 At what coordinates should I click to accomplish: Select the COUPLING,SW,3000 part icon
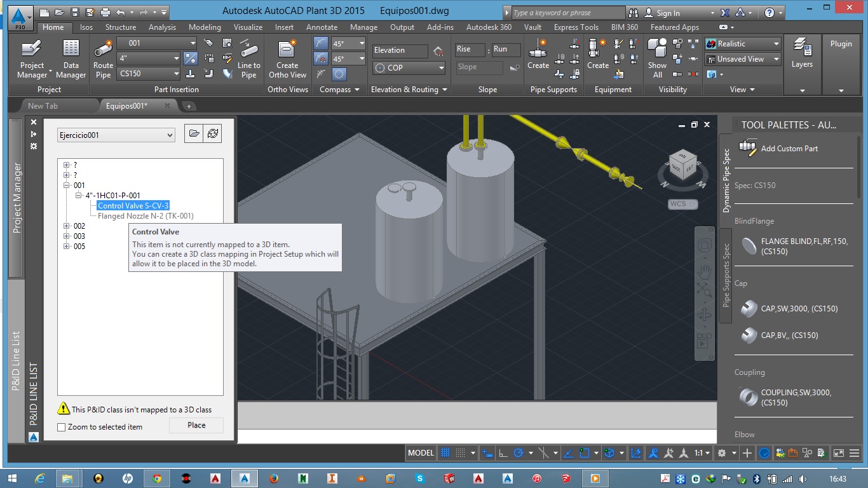tap(749, 397)
